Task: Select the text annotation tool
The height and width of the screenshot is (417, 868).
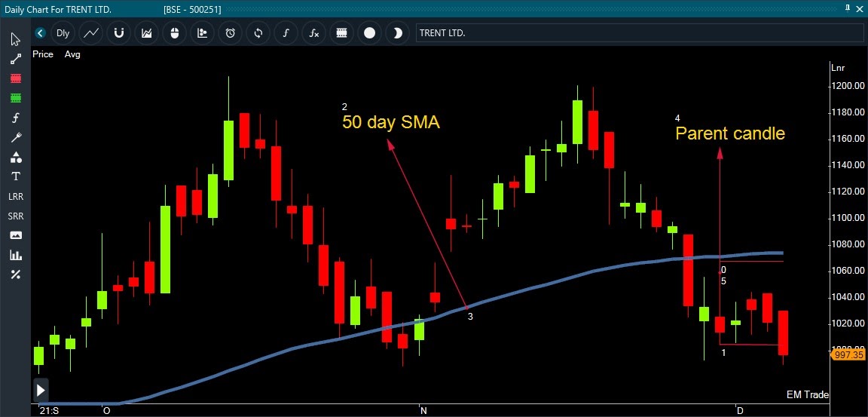Action: 16,176
